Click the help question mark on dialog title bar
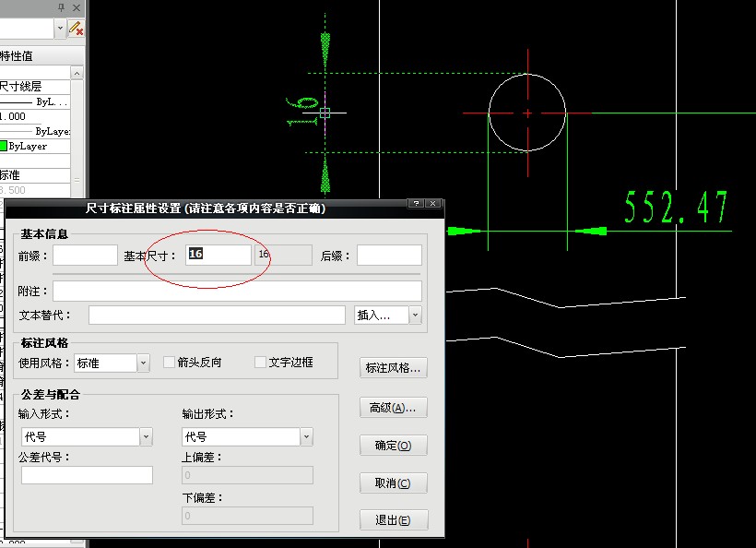The height and width of the screenshot is (548, 756). (x=417, y=204)
